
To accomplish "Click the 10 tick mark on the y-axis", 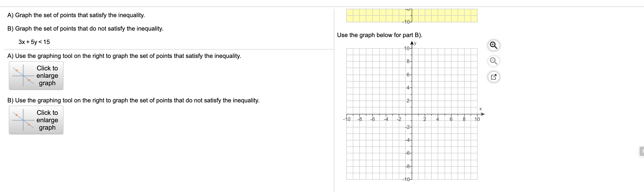I will (408, 48).
